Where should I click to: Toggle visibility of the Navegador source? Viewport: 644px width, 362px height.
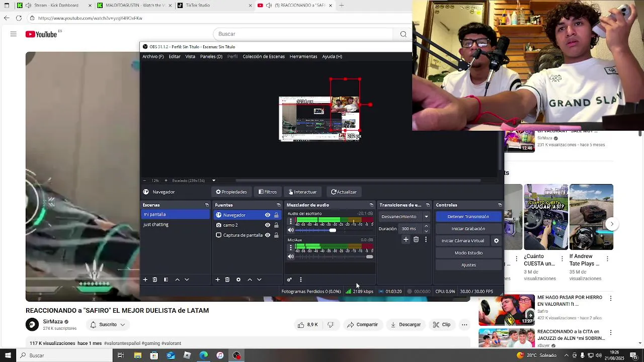(x=268, y=215)
